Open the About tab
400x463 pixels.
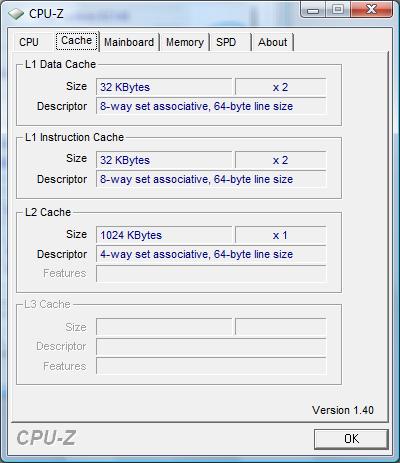(272, 42)
